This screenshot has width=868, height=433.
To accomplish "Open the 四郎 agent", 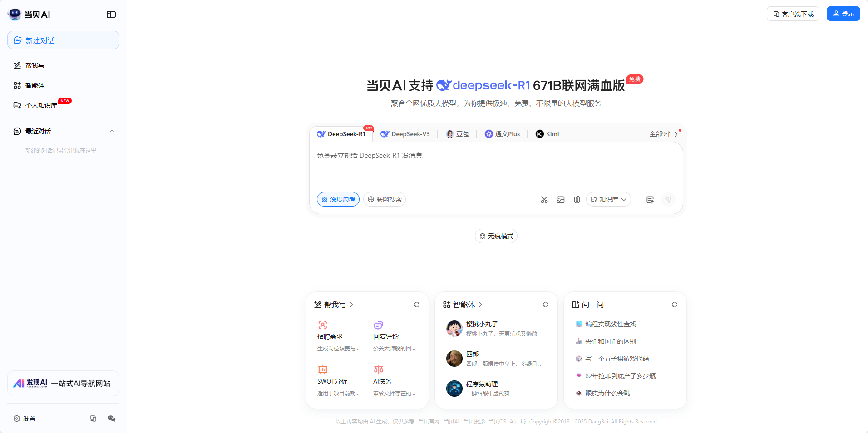I will 496,359.
